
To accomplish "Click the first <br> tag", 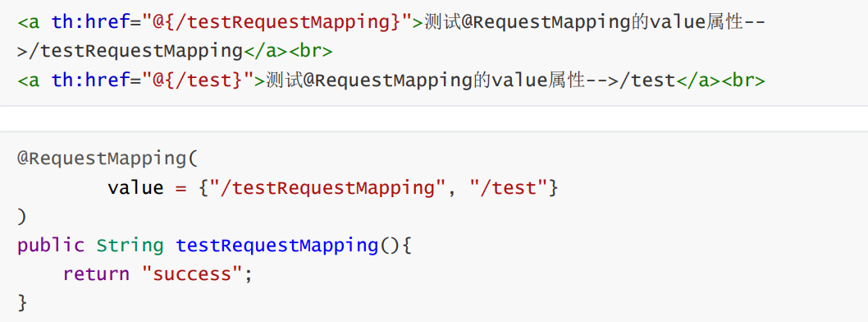I will pyautogui.click(x=311, y=52).
